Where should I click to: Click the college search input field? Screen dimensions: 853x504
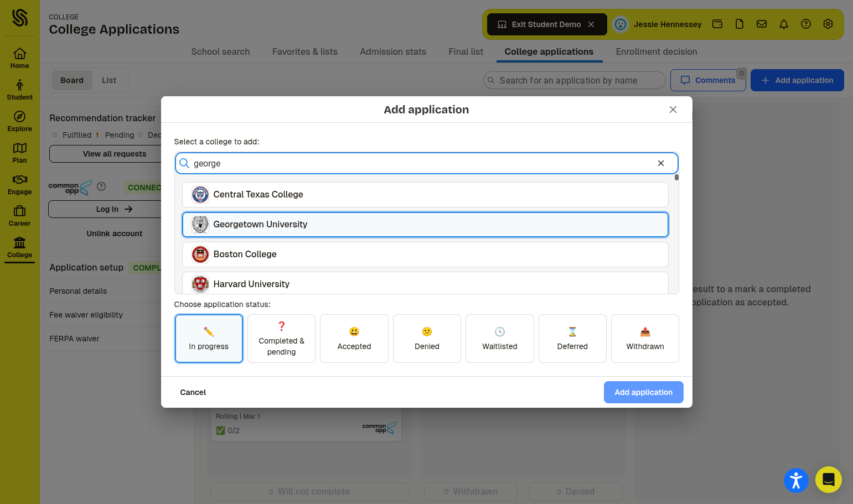426,163
